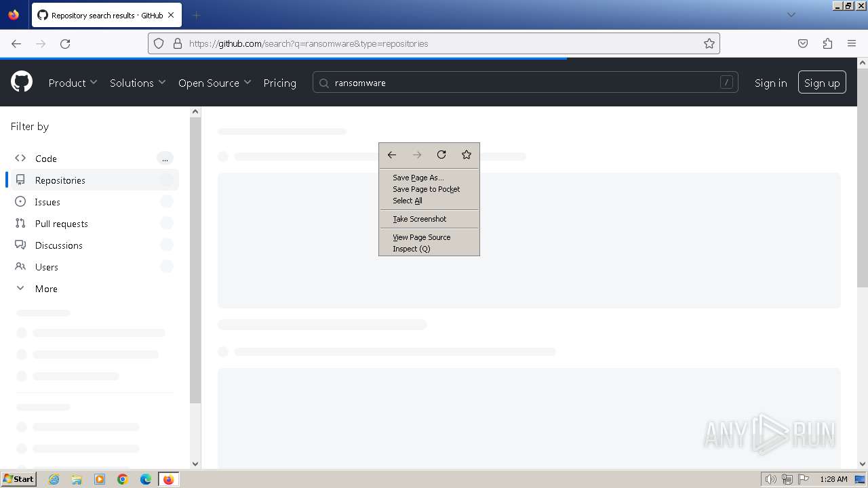Click the slash shortcut key badge in search
The height and width of the screenshot is (488, 868).
(726, 83)
